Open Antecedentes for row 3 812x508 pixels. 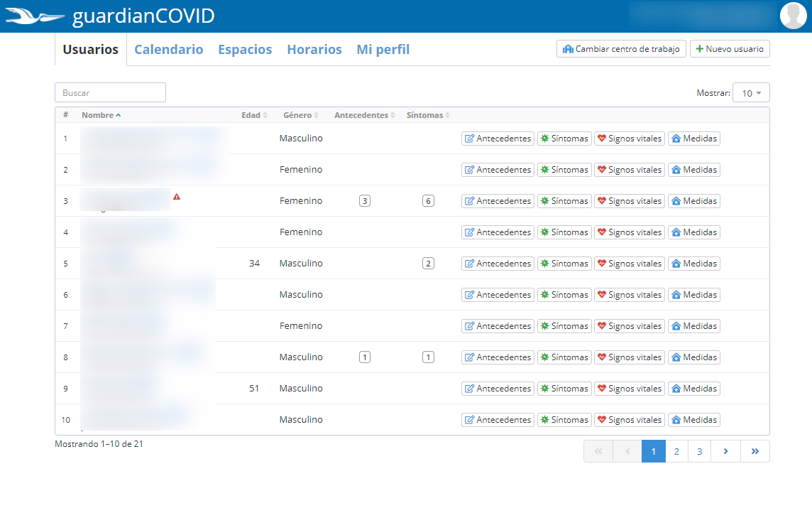coord(498,201)
